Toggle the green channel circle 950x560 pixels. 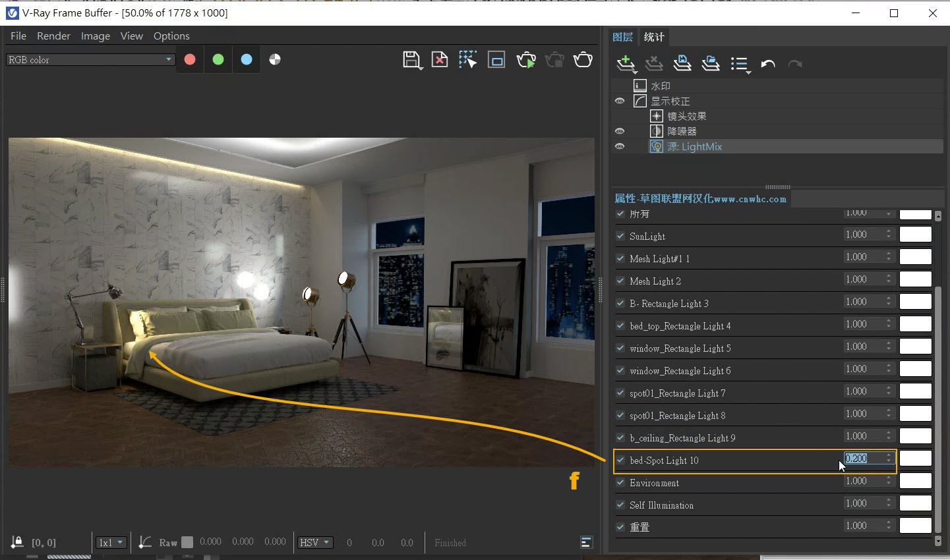point(218,59)
